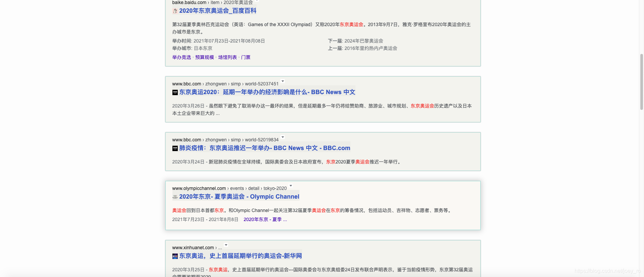Open the 2020年东京 - 夏季 ... sub-link
The height and width of the screenshot is (277, 644).
265,219
